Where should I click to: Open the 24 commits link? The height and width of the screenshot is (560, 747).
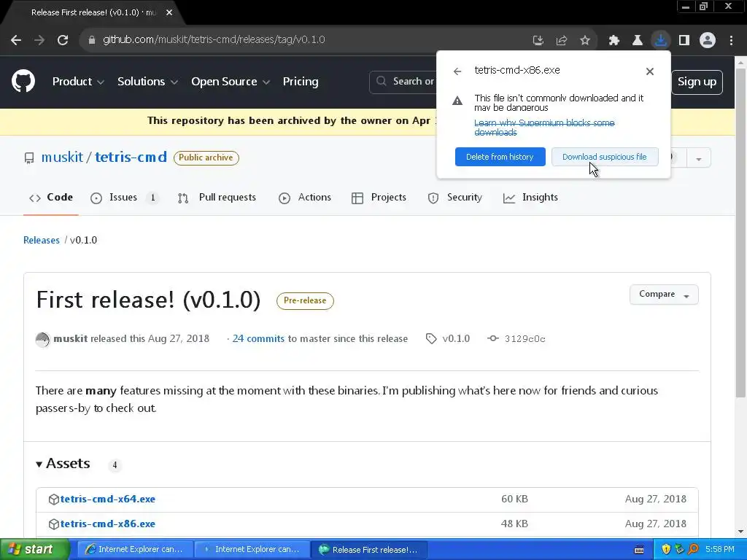(x=258, y=338)
